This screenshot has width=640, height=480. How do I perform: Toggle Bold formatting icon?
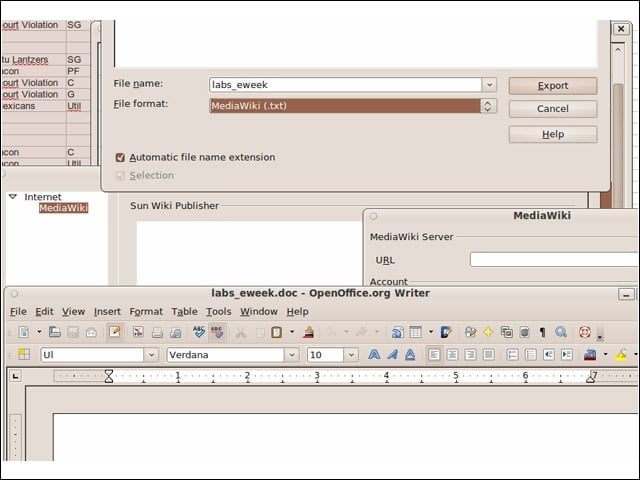point(374,355)
